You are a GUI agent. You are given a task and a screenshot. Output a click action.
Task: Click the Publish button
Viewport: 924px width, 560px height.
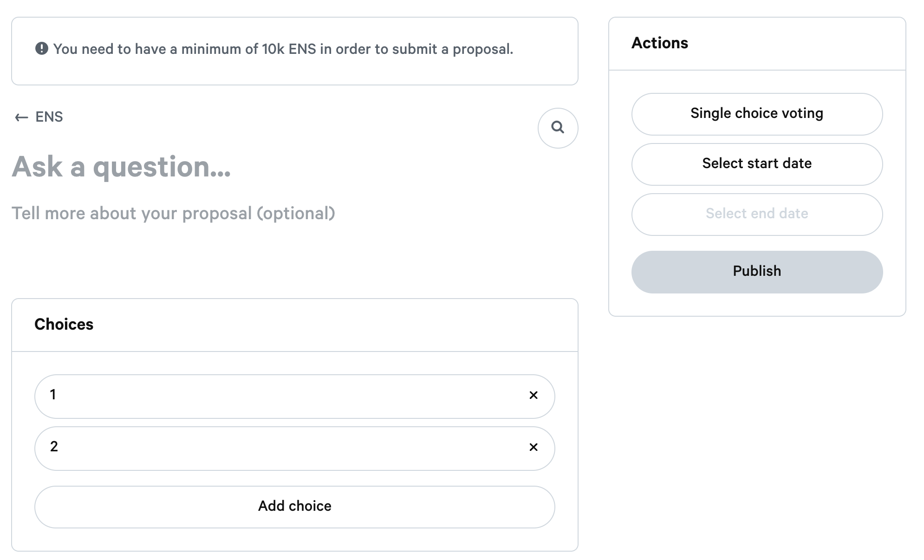[757, 272]
